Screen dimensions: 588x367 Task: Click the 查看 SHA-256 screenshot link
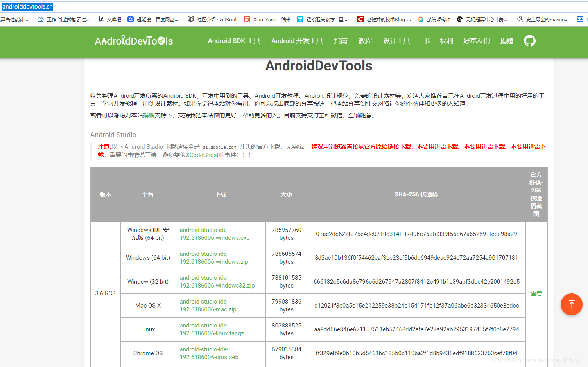tap(536, 293)
